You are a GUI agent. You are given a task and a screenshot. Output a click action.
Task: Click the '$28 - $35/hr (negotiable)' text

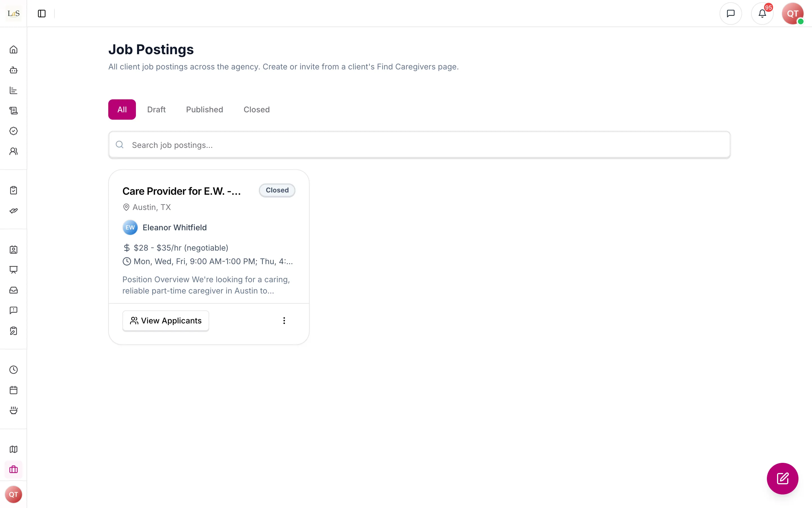[181, 248]
